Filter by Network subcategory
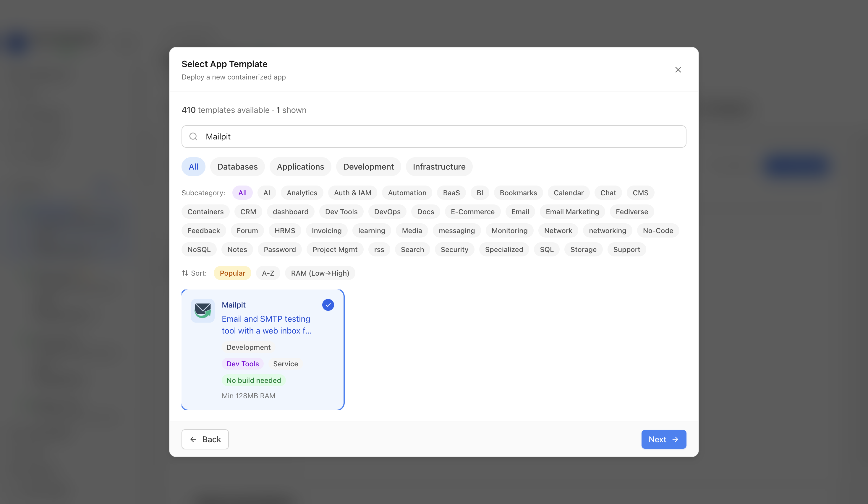This screenshot has width=868, height=504. 558,231
